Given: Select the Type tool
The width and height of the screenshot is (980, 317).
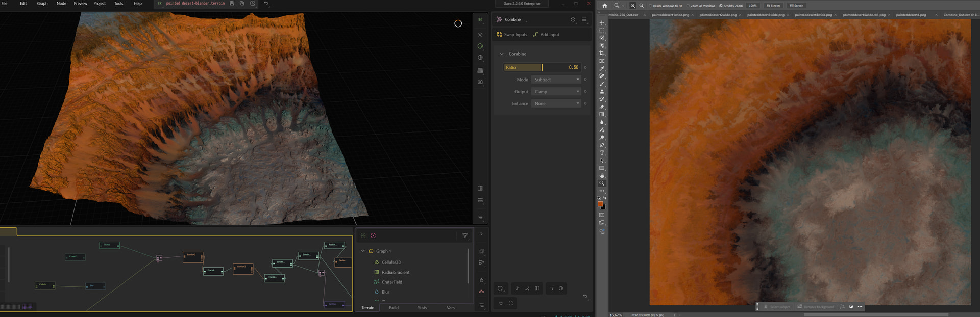Looking at the screenshot, I should coord(602,153).
